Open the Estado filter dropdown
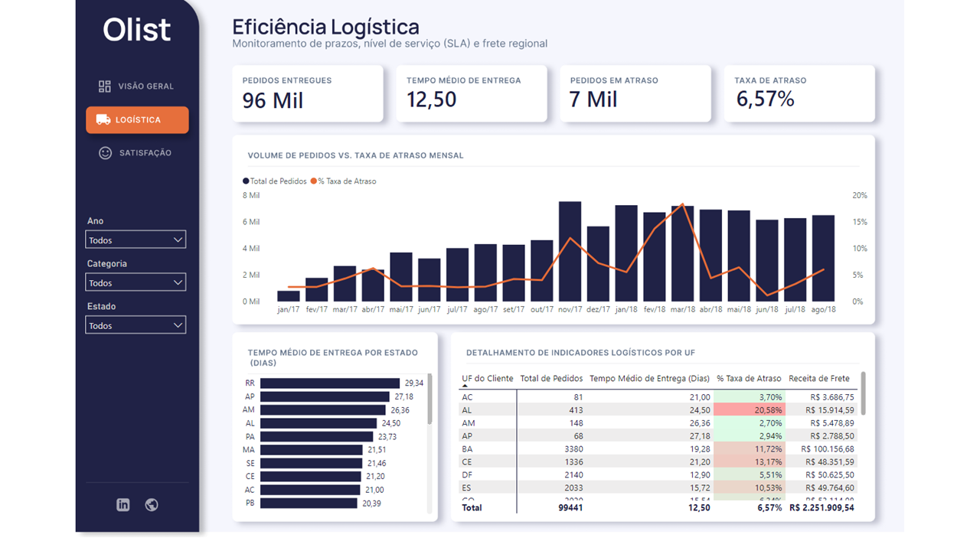Image resolution: width=980 pixels, height=551 pixels. (x=136, y=326)
